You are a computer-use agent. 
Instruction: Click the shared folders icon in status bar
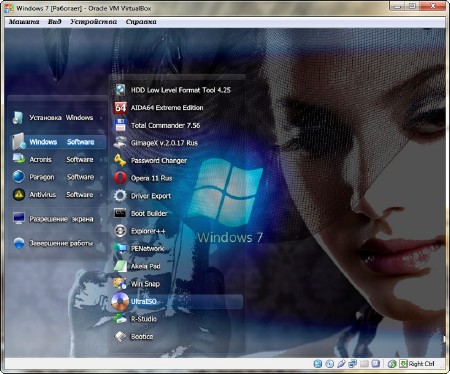(x=364, y=364)
